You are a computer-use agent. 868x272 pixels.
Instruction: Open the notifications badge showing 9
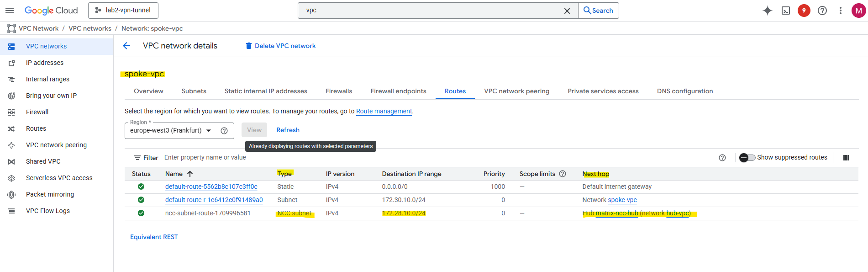coord(804,11)
